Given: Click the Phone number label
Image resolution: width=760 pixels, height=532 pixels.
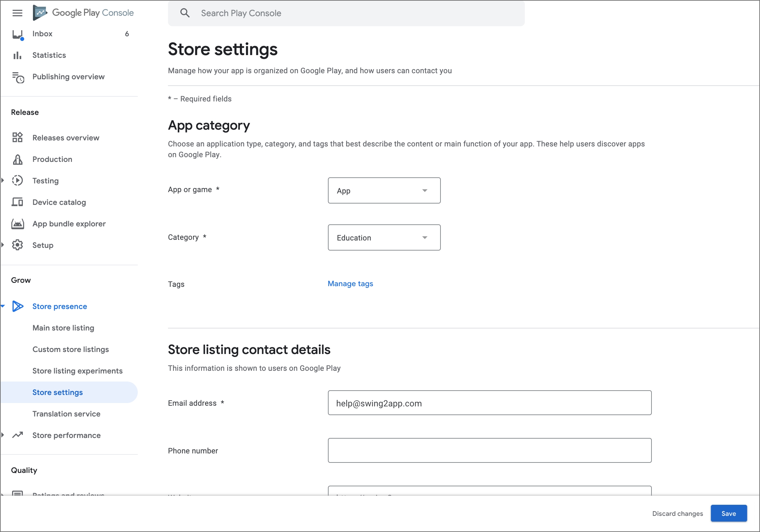Looking at the screenshot, I should click(193, 451).
